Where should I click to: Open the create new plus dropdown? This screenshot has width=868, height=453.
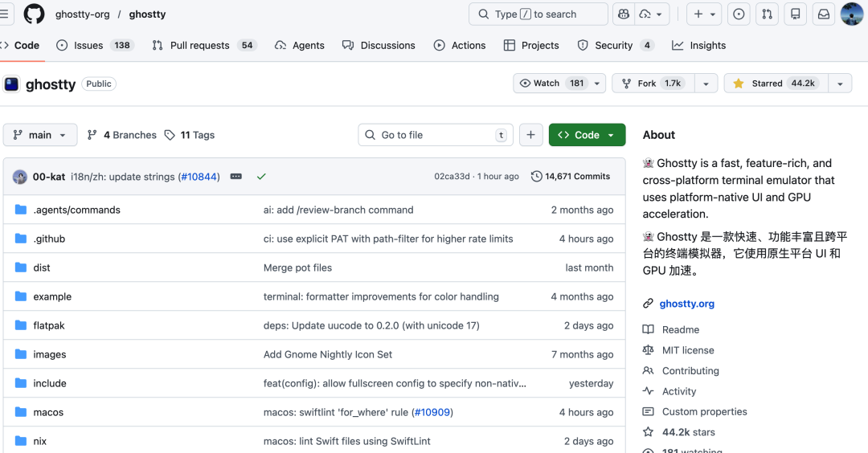pyautogui.click(x=704, y=14)
